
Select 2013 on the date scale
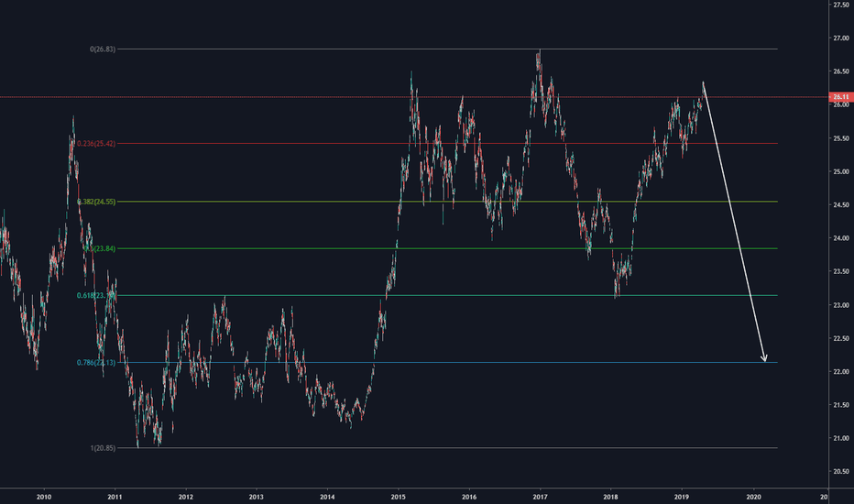click(256, 497)
